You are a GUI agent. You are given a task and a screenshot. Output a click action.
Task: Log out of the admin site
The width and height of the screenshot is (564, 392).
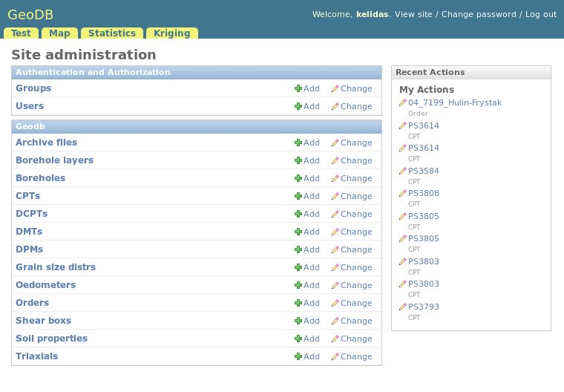click(x=540, y=14)
